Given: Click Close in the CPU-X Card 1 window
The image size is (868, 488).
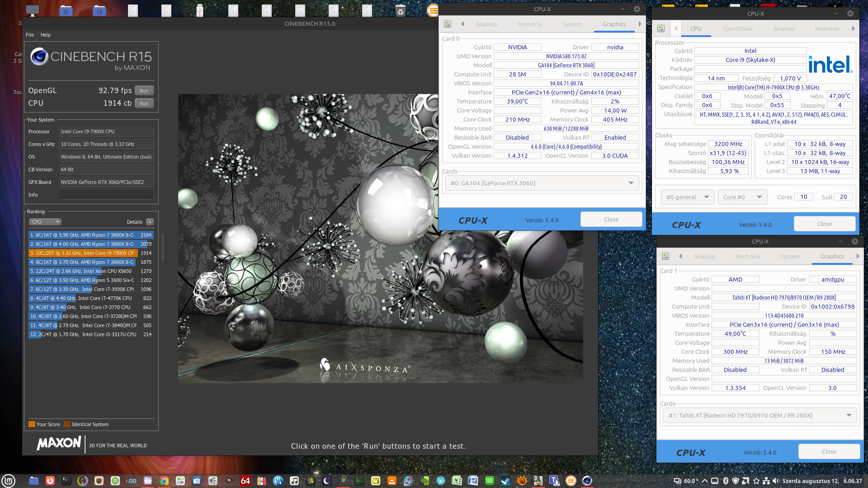Looking at the screenshot, I should tap(829, 451).
